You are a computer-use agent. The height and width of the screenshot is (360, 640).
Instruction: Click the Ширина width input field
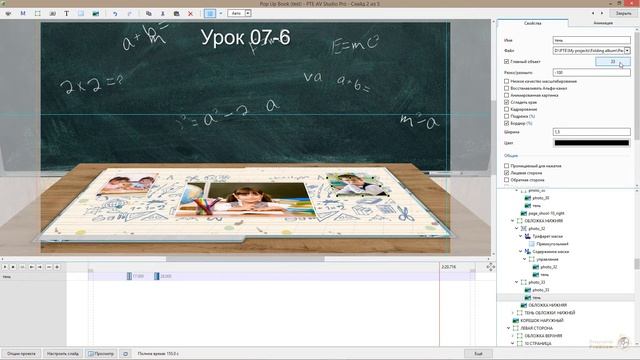pyautogui.click(x=591, y=132)
